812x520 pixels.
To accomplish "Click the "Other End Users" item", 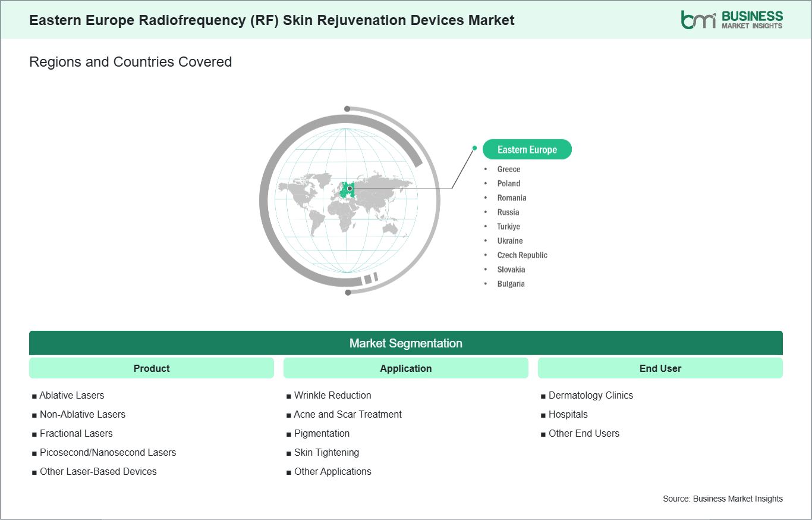I will pos(584,433).
